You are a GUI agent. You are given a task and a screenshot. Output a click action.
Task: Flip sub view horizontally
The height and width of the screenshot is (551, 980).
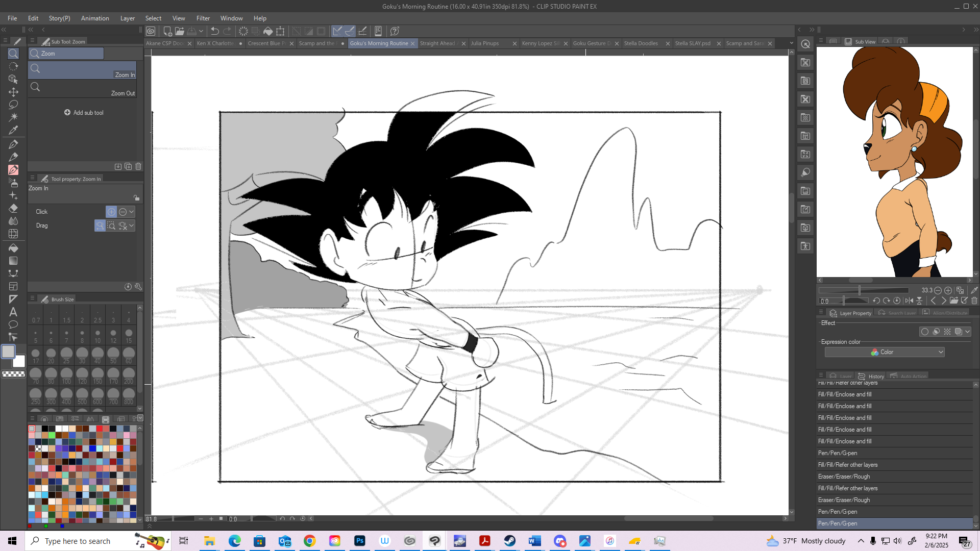point(909,301)
